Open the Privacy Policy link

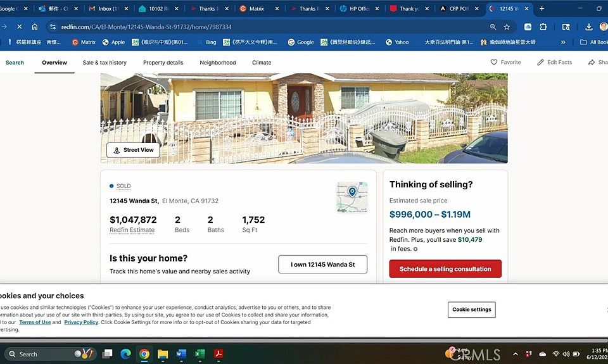click(x=81, y=322)
